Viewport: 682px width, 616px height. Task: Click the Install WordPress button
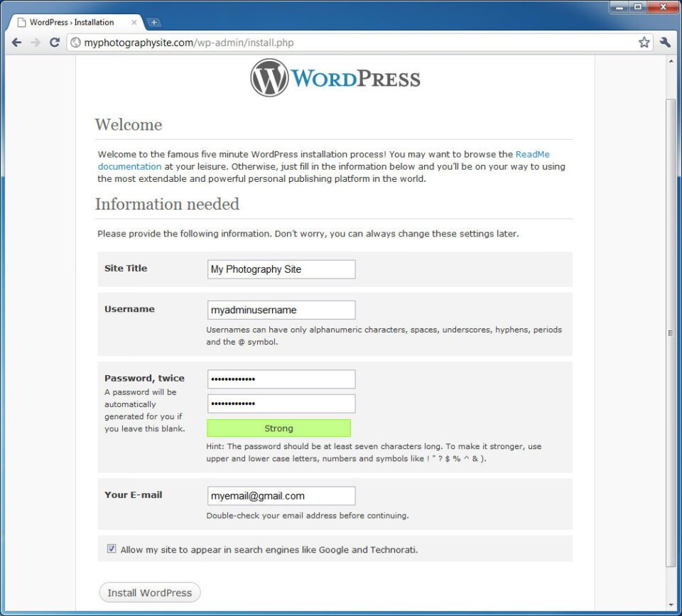click(x=150, y=593)
